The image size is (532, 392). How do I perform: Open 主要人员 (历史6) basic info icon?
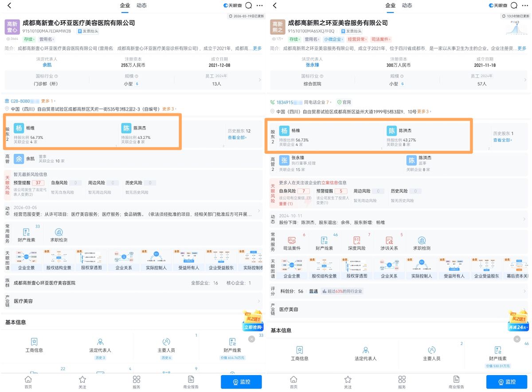click(x=166, y=349)
